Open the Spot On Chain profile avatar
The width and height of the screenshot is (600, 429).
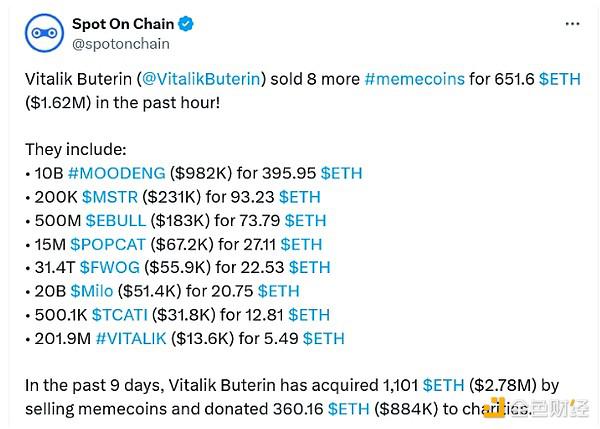[x=44, y=33]
